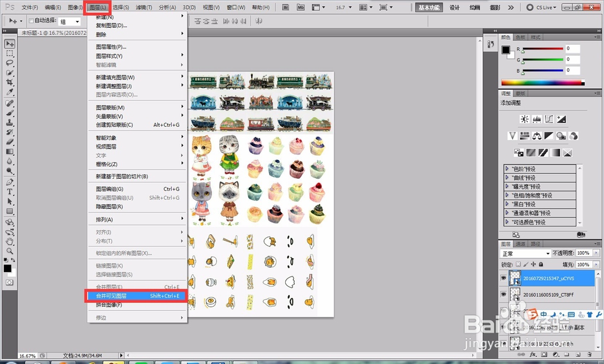The height and width of the screenshot is (364, 604).
Task: Open layer style fx menu
Action: pyautogui.click(x=533, y=354)
